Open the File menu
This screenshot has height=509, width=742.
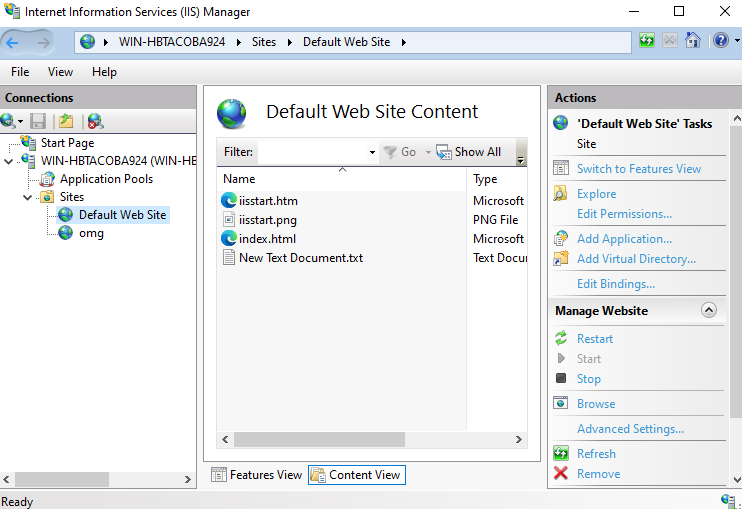point(20,72)
